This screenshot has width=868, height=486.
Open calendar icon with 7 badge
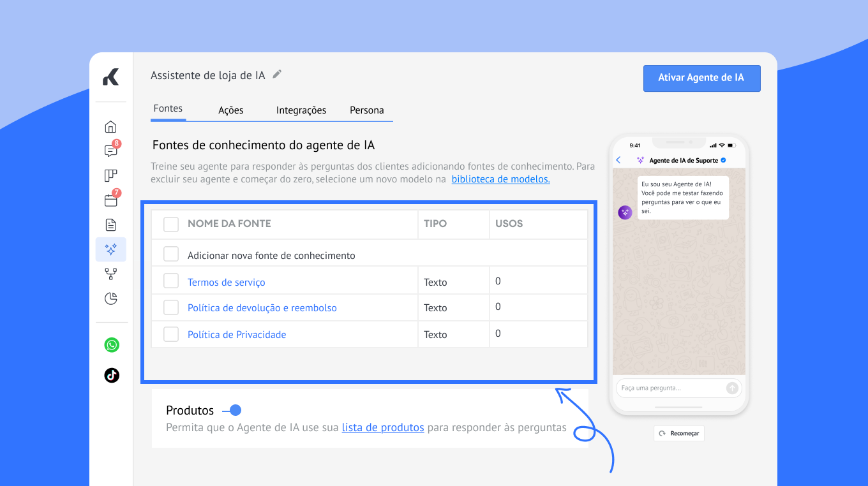(x=111, y=200)
